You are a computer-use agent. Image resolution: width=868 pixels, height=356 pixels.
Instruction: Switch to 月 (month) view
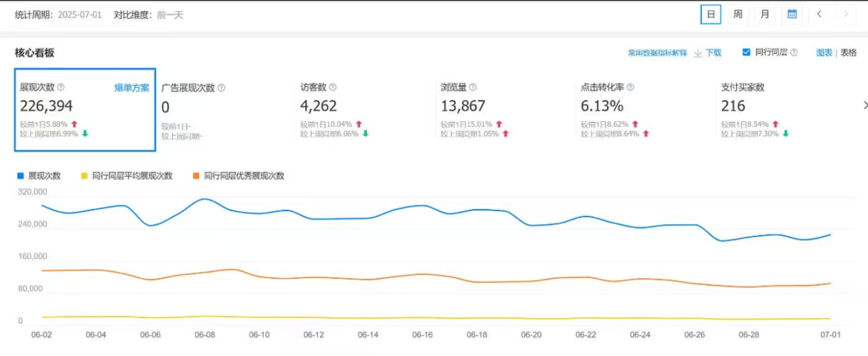point(765,14)
